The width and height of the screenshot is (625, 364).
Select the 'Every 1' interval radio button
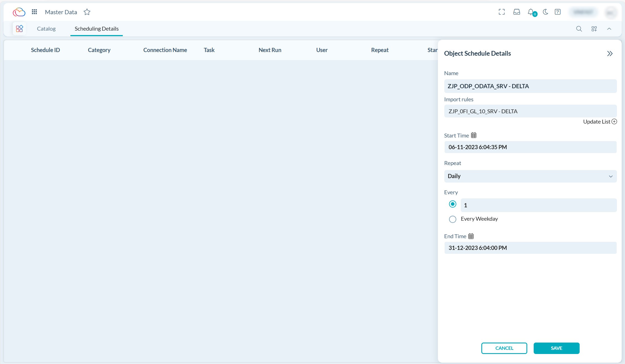coord(452,204)
